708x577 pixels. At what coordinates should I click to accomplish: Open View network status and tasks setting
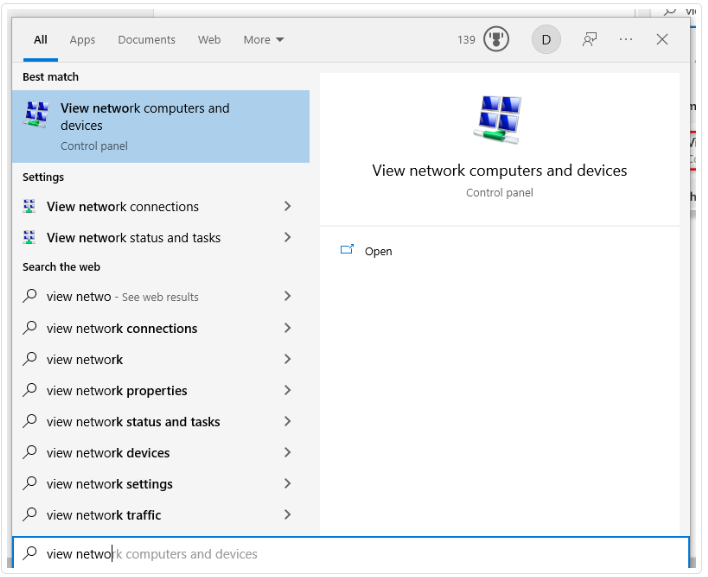point(161,237)
